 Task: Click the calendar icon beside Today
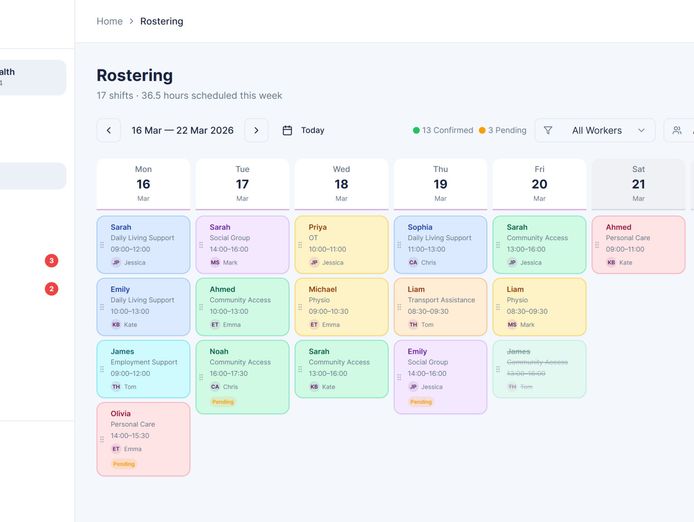tap(287, 130)
